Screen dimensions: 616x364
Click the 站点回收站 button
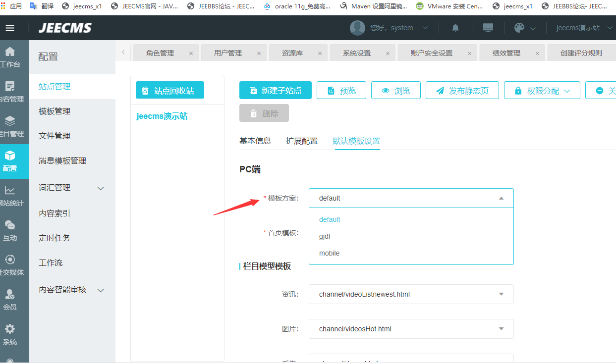pyautogui.click(x=169, y=91)
